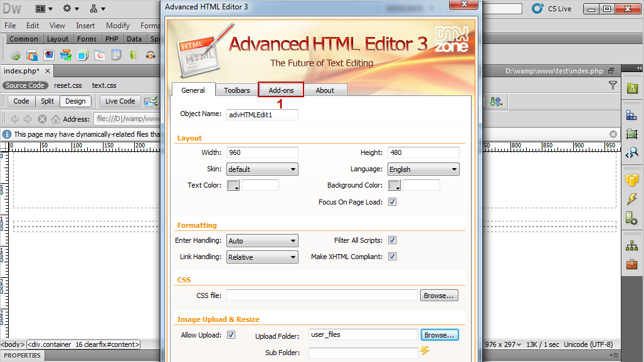Open the Language dropdown
This screenshot has height=362, width=644.
(x=423, y=169)
